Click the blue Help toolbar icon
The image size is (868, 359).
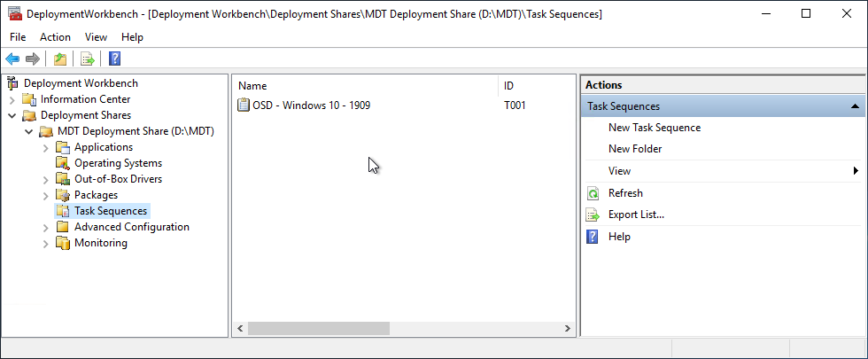click(x=114, y=59)
